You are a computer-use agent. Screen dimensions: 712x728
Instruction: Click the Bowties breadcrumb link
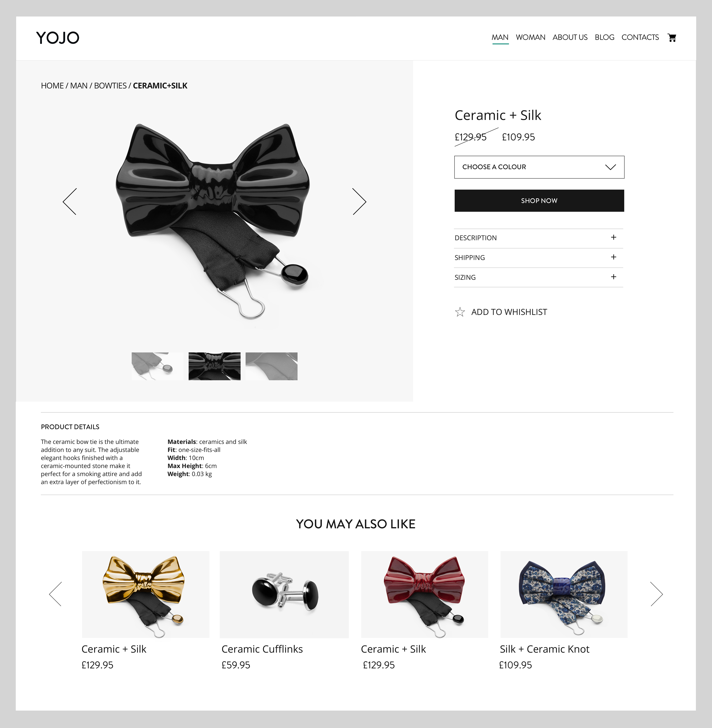pos(110,86)
